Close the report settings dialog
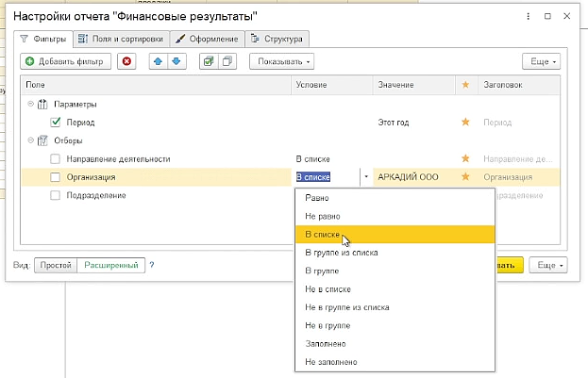The height and width of the screenshot is (378, 588). click(567, 16)
